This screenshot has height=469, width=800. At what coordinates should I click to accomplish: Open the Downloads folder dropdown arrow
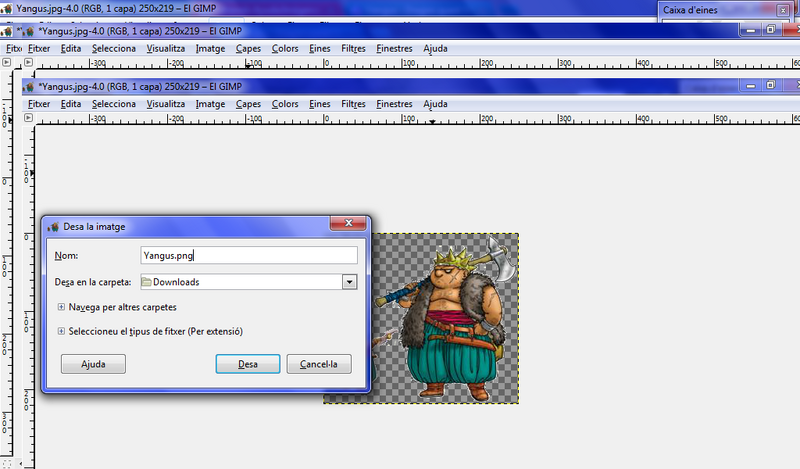pos(349,282)
